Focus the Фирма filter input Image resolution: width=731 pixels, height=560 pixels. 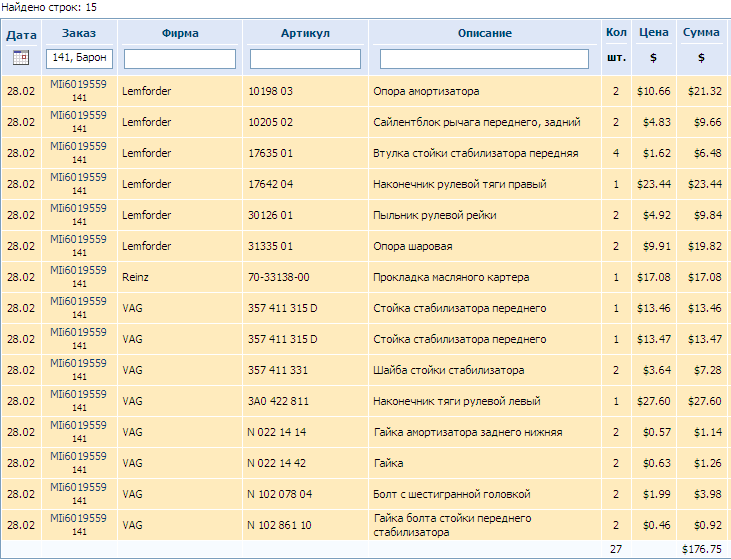click(x=180, y=59)
